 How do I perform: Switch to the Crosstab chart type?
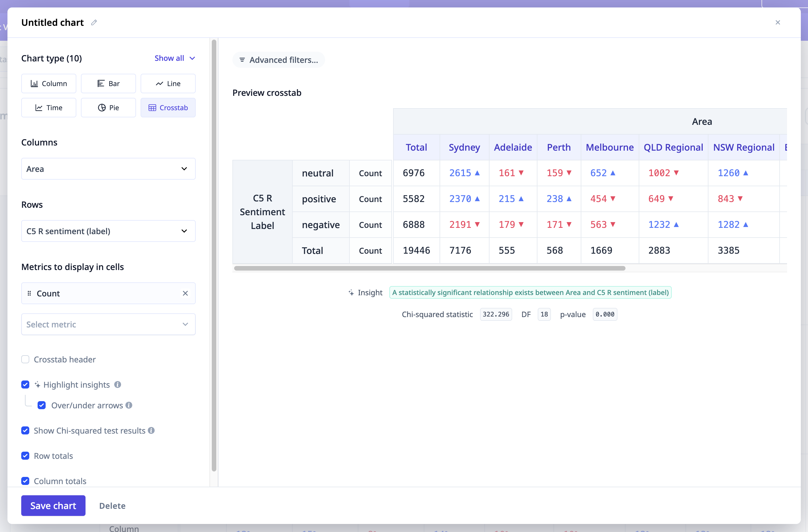pyautogui.click(x=168, y=108)
